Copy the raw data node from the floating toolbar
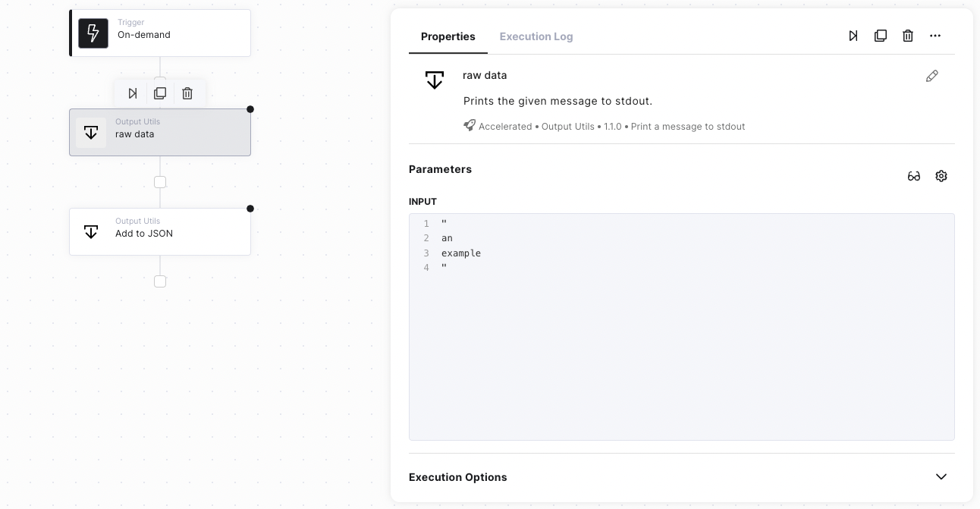This screenshot has height=509, width=980. coord(160,93)
